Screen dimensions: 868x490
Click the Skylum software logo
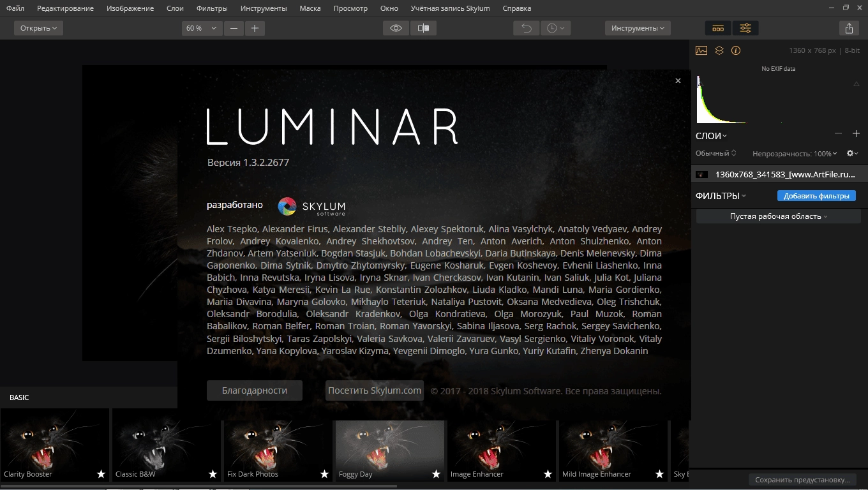(x=312, y=207)
